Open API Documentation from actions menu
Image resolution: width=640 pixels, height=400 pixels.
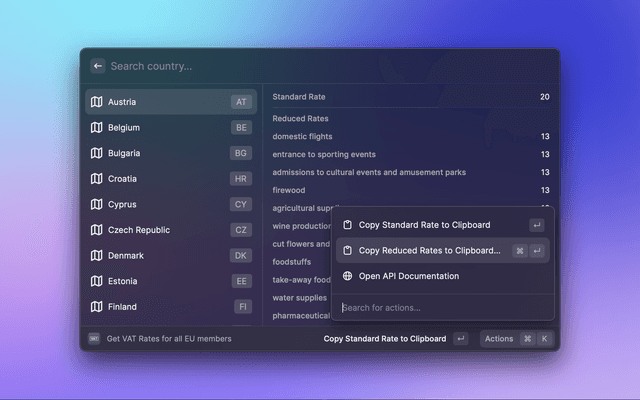point(409,276)
